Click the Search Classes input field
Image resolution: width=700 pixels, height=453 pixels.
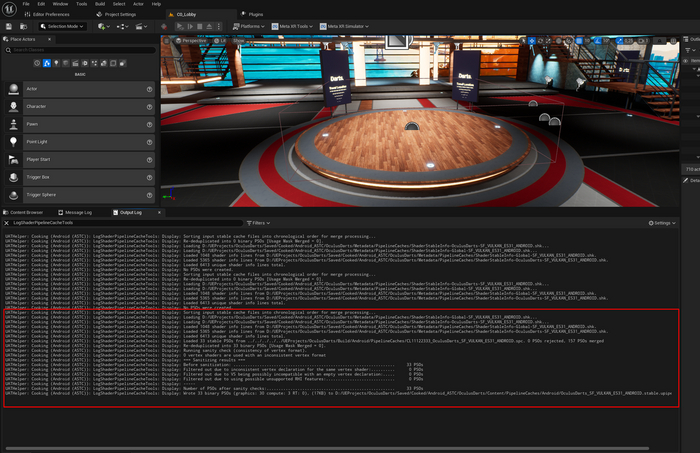click(80, 49)
